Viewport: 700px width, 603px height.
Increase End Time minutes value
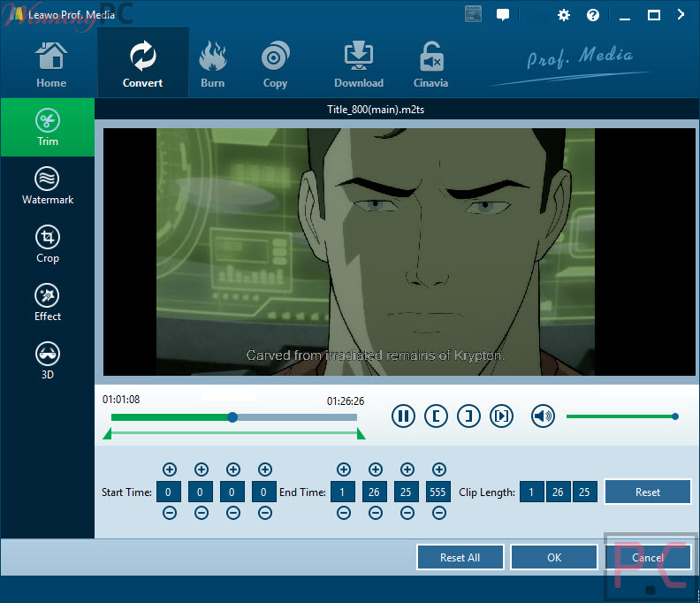pos(376,469)
